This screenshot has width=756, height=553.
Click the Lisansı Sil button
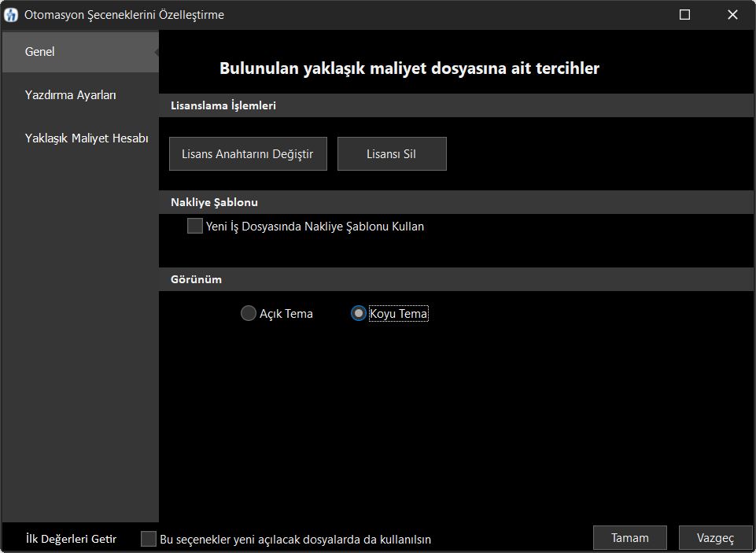coord(392,154)
